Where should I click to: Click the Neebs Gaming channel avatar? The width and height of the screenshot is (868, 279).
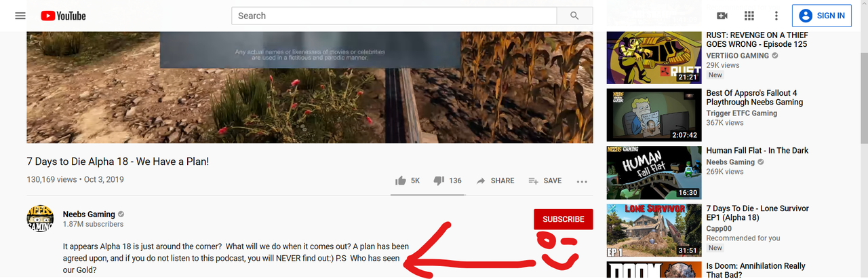(x=40, y=219)
